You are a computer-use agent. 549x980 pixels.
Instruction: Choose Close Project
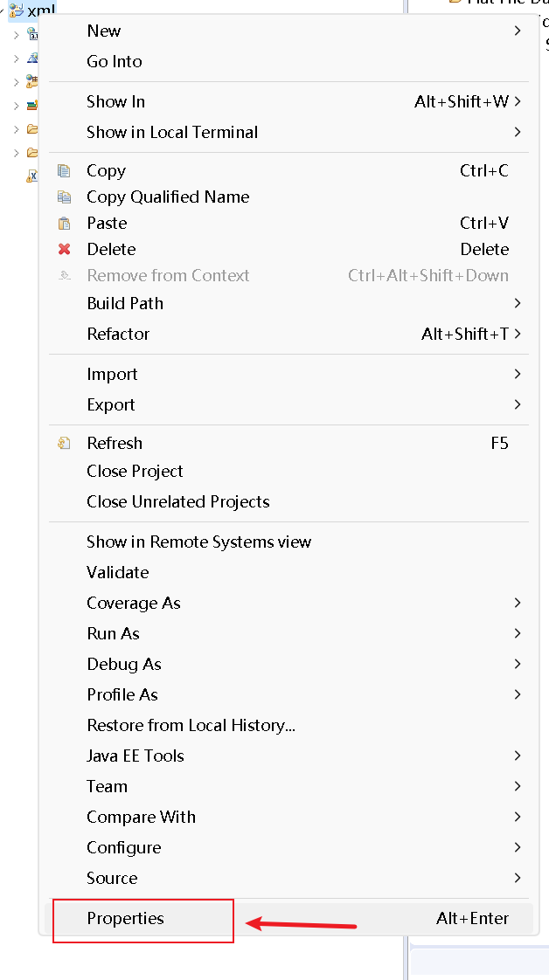(x=135, y=472)
